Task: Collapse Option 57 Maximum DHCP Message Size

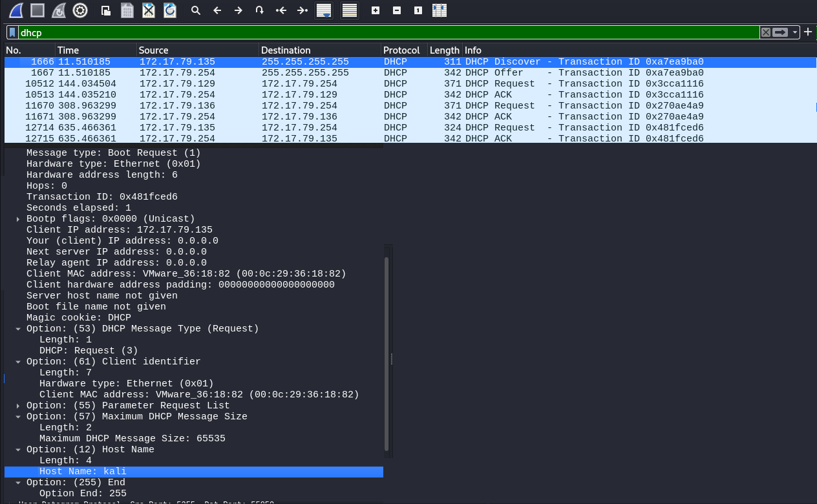Action: coord(19,417)
